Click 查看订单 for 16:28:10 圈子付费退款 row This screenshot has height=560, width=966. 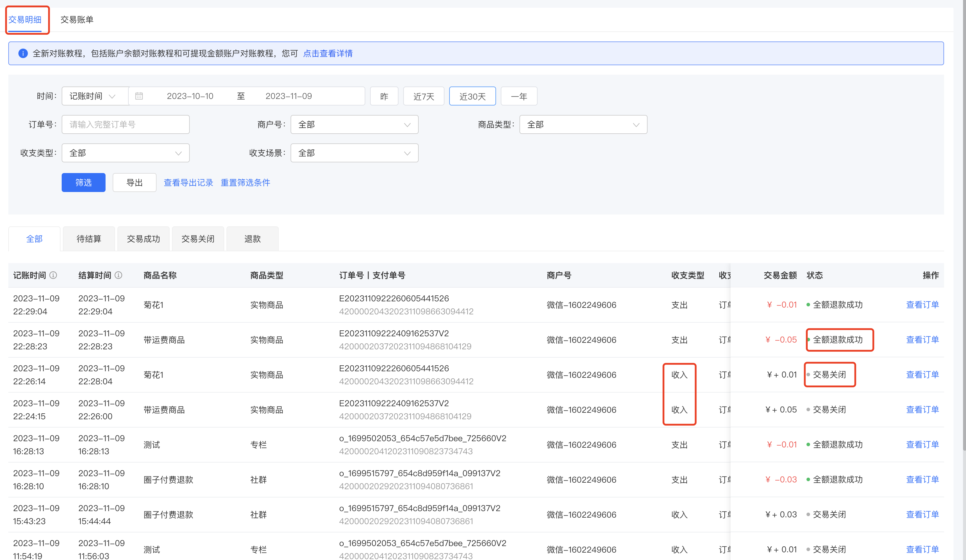(922, 479)
